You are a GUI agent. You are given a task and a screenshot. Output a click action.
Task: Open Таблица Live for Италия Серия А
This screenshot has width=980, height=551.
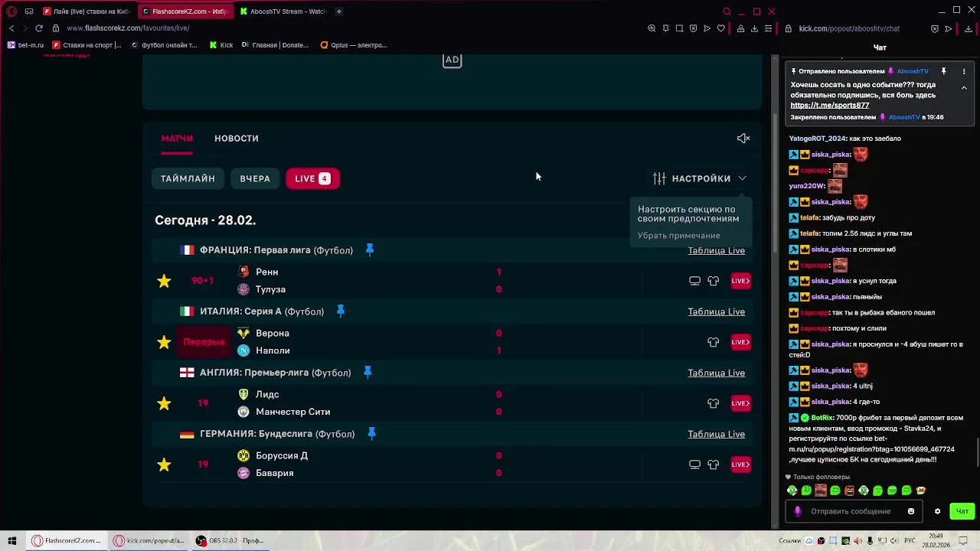pos(716,311)
